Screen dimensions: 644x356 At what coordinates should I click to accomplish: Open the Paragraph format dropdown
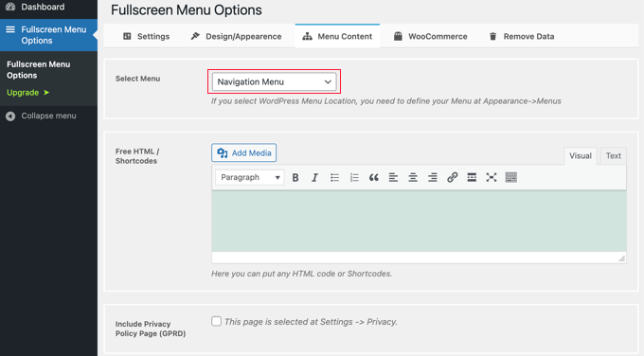pos(249,177)
